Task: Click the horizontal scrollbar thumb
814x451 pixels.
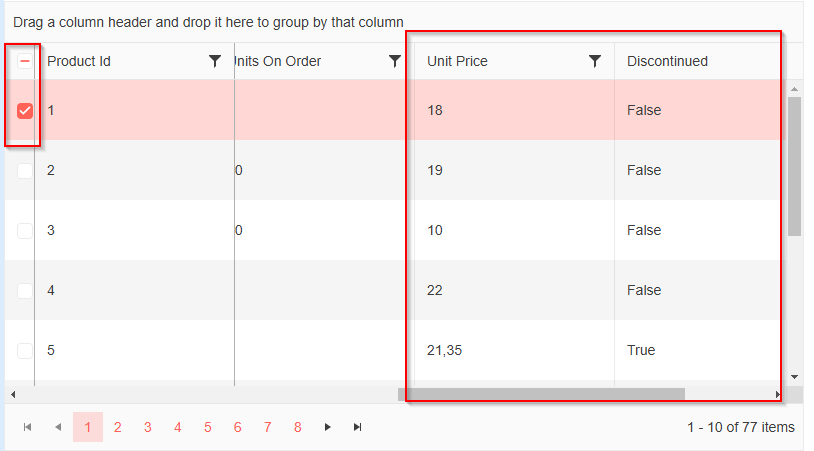Action: [540, 394]
